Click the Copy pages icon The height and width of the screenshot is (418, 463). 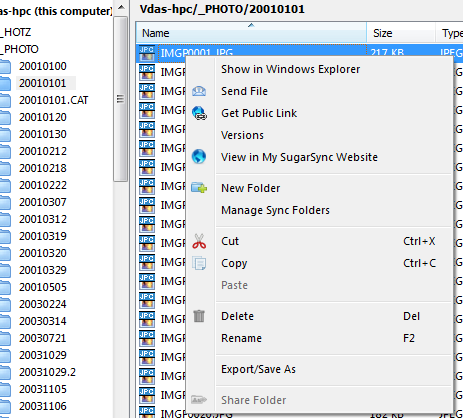click(x=199, y=263)
